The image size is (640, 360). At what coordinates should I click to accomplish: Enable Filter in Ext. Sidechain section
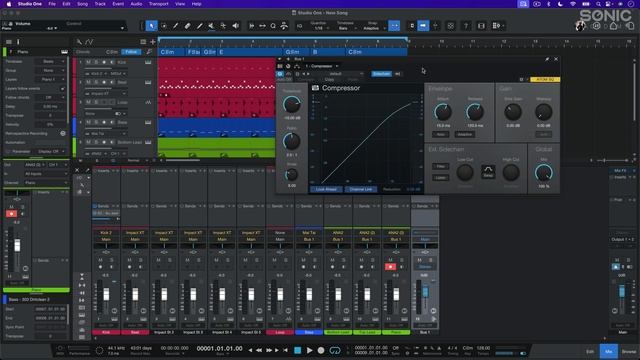point(440,167)
